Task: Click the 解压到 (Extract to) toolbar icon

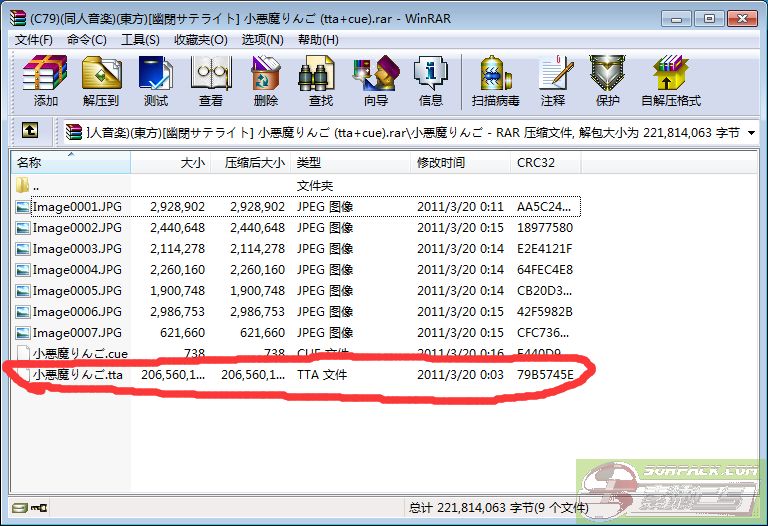Action: 101,81
